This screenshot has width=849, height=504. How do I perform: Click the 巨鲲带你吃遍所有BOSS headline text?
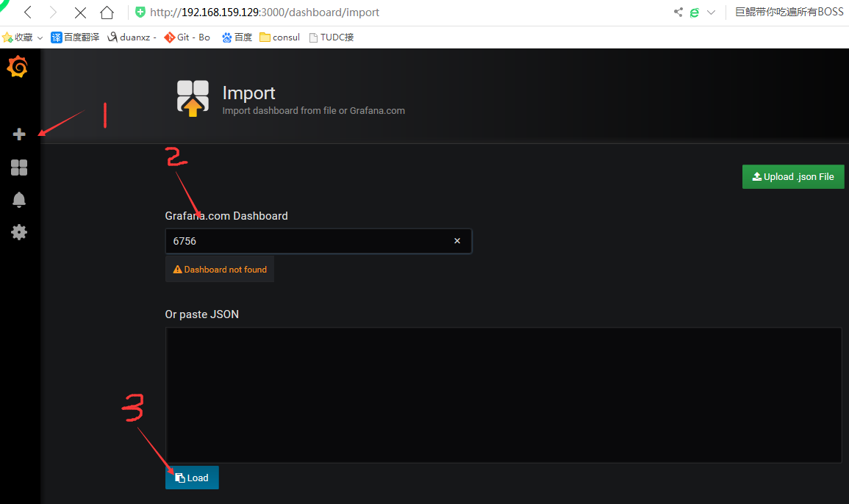pyautogui.click(x=789, y=12)
